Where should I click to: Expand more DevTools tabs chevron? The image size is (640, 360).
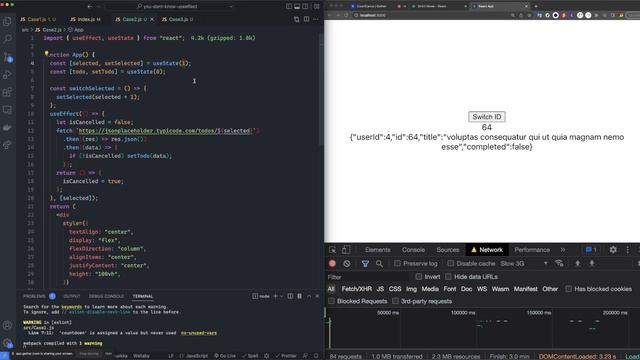pos(563,250)
